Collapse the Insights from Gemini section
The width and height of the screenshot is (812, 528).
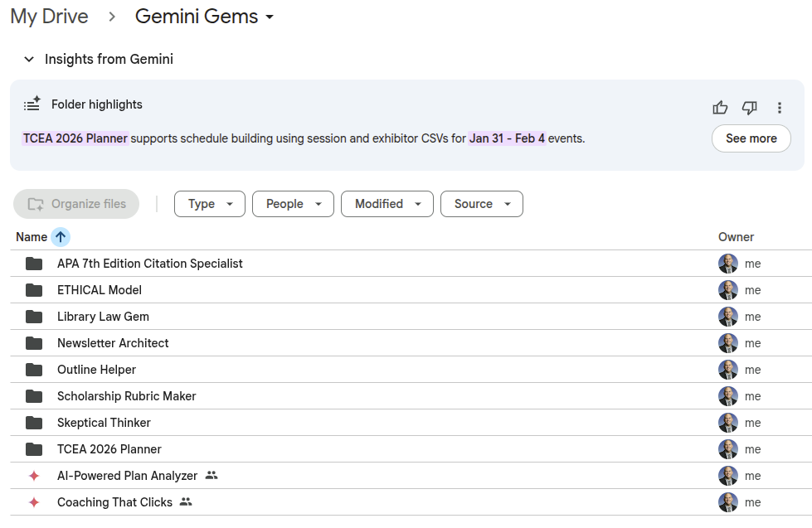click(29, 60)
